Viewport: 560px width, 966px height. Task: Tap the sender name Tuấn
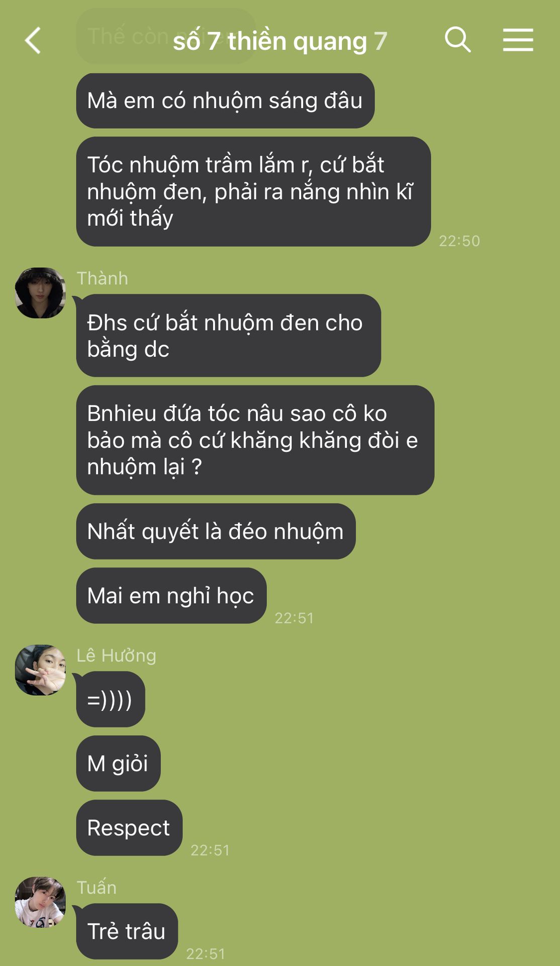[x=97, y=887]
